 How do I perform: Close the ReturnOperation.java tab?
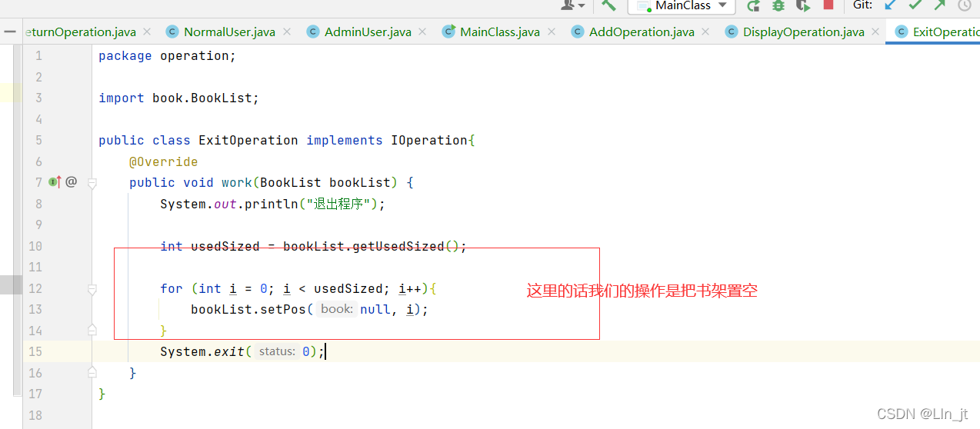tap(148, 32)
